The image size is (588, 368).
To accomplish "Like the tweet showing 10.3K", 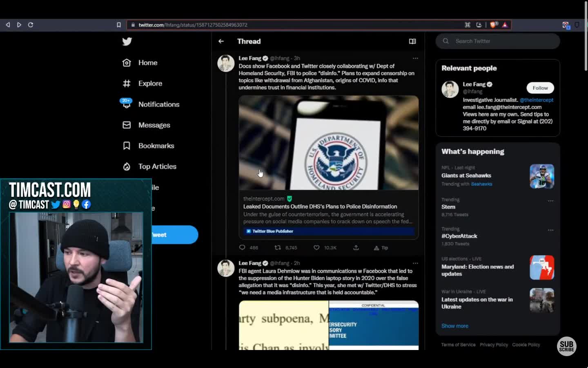I will click(316, 247).
